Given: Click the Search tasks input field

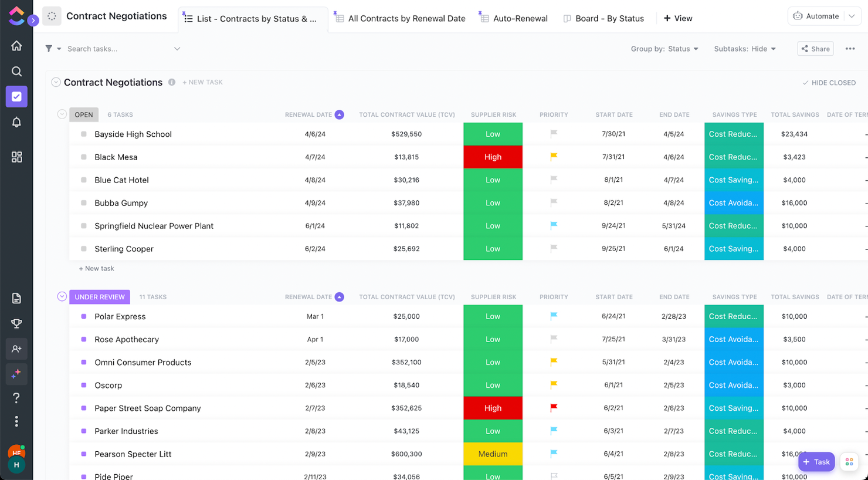Looking at the screenshot, I should tap(117, 49).
